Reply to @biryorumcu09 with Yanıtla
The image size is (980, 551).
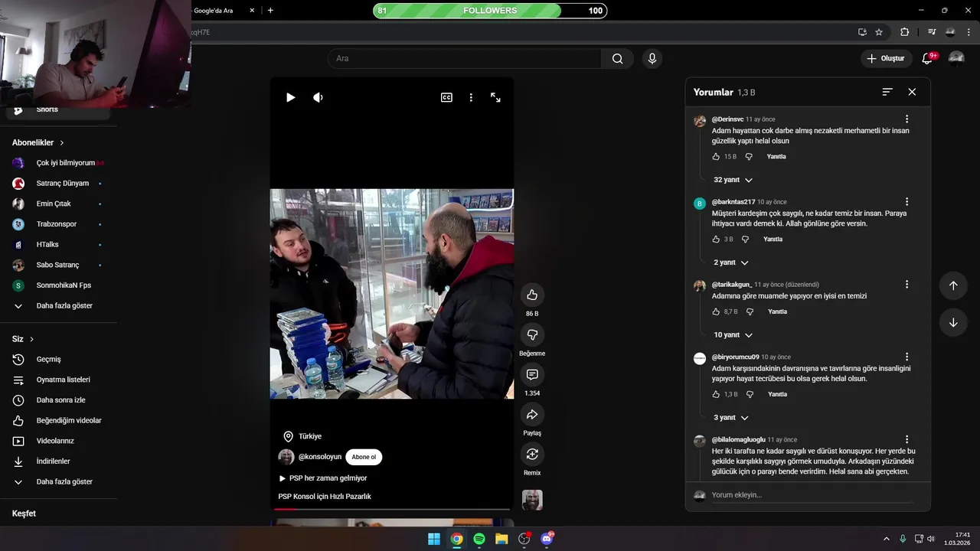click(x=777, y=394)
